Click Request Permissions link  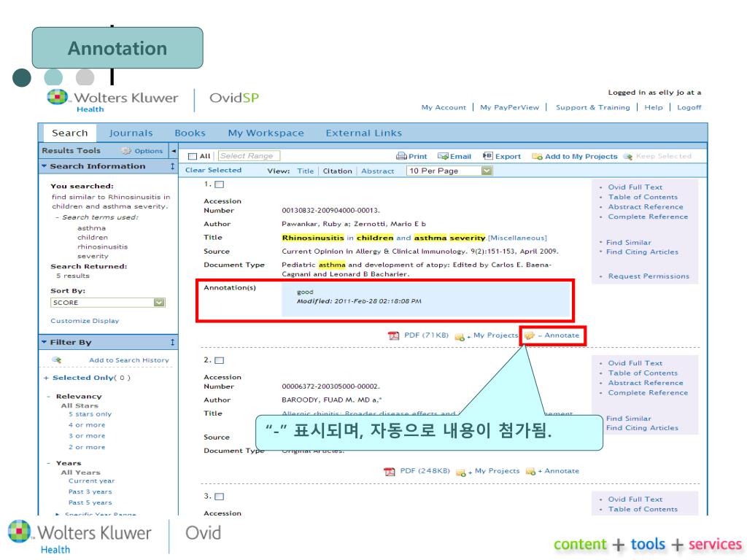649,276
